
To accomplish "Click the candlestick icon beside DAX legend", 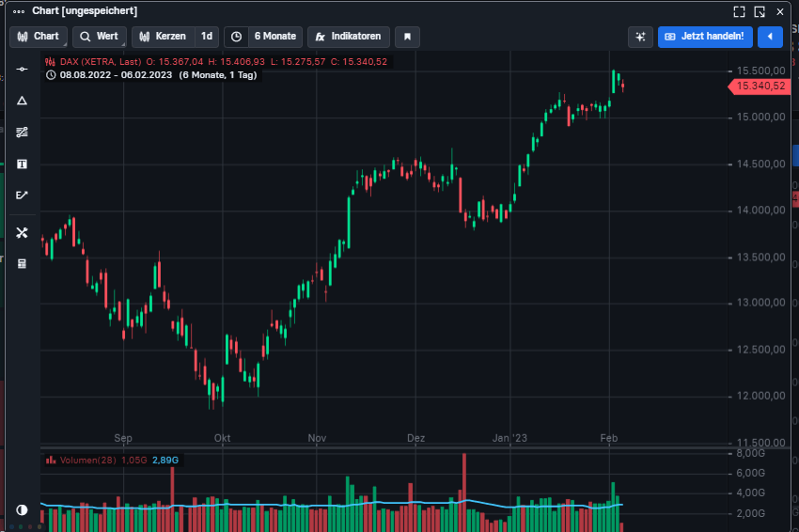I will [50, 62].
